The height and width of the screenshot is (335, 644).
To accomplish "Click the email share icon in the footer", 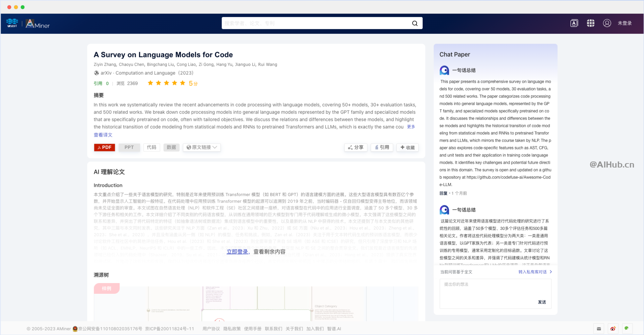I will click(599, 329).
